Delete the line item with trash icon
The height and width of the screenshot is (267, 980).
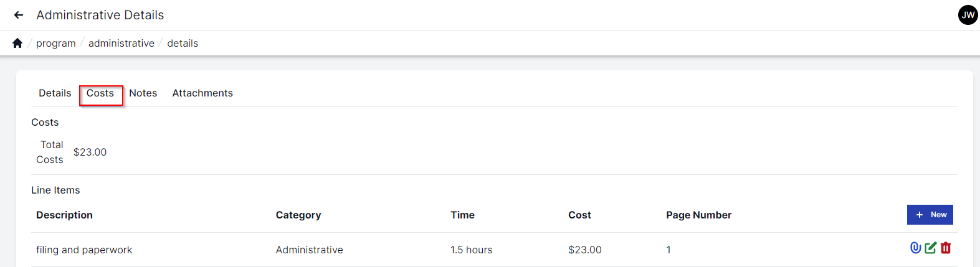[946, 248]
